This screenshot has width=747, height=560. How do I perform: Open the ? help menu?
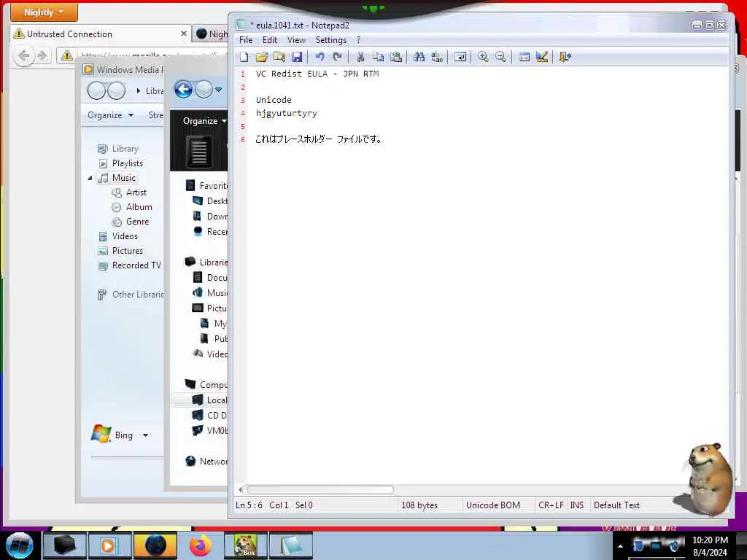pyautogui.click(x=359, y=40)
